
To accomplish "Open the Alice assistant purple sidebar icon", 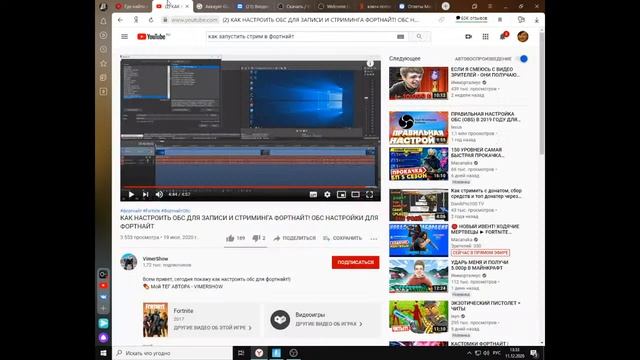I will [103, 338].
